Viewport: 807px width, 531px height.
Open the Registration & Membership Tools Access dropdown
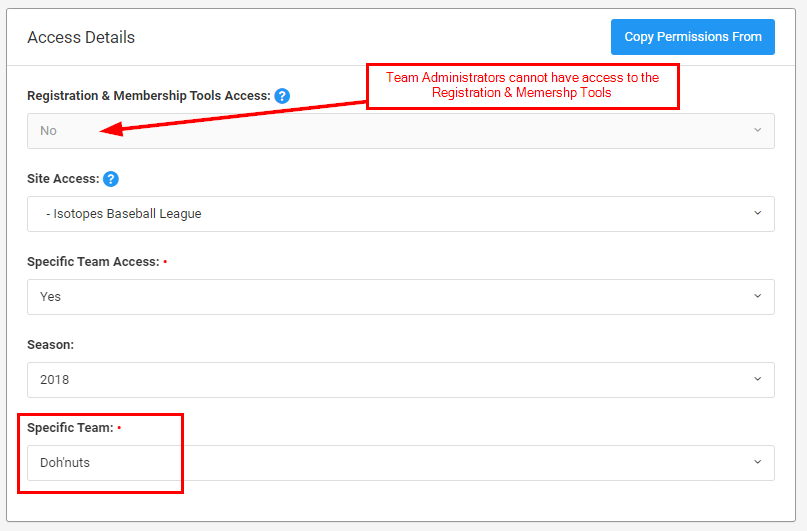tap(400, 131)
